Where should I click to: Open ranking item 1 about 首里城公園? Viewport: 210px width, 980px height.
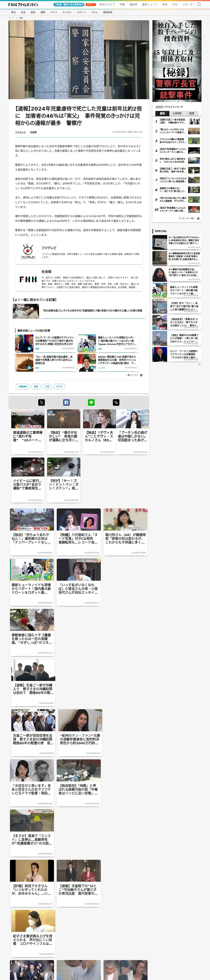click(177, 121)
